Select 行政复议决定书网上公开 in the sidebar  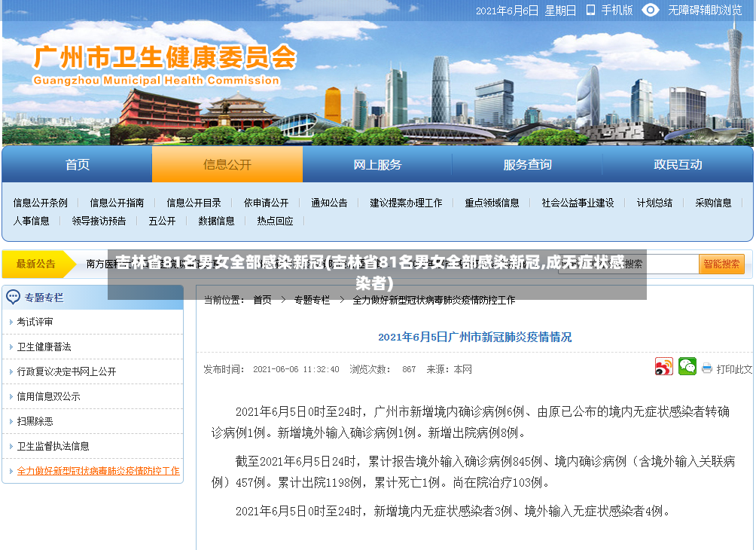pyautogui.click(x=66, y=371)
